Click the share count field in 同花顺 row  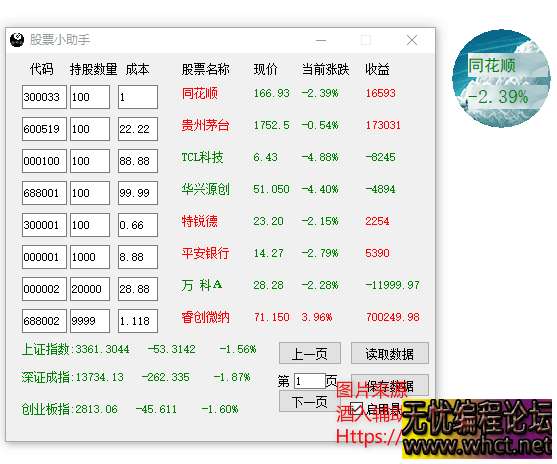[90, 97]
